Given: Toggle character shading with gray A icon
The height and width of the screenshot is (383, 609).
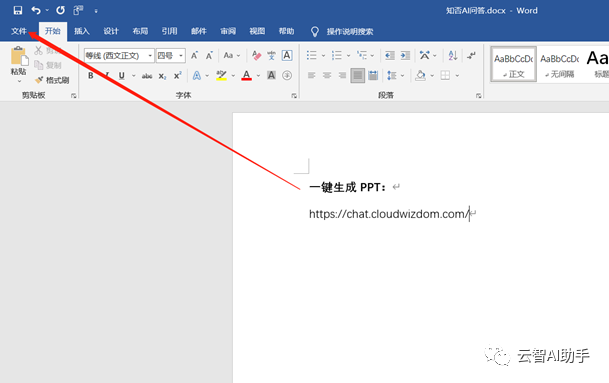Looking at the screenshot, I should pos(271,75).
